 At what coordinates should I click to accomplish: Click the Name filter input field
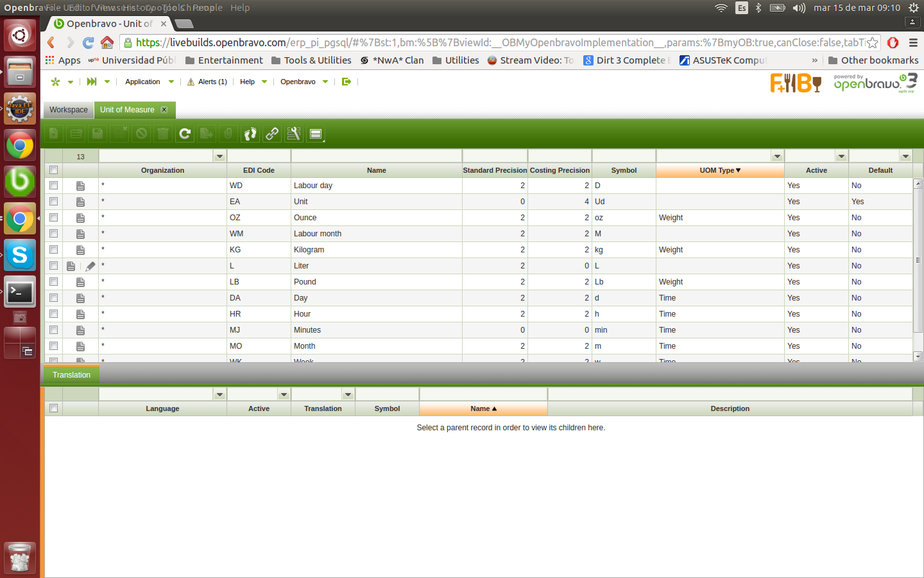coord(377,157)
